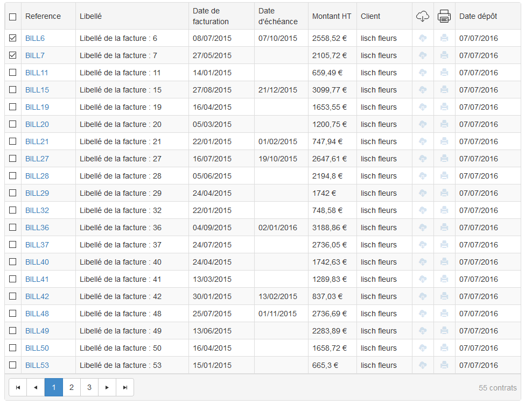This screenshot has height=412, width=532.
Task: Print invoice BILL53 using printer icon
Action: (x=444, y=365)
